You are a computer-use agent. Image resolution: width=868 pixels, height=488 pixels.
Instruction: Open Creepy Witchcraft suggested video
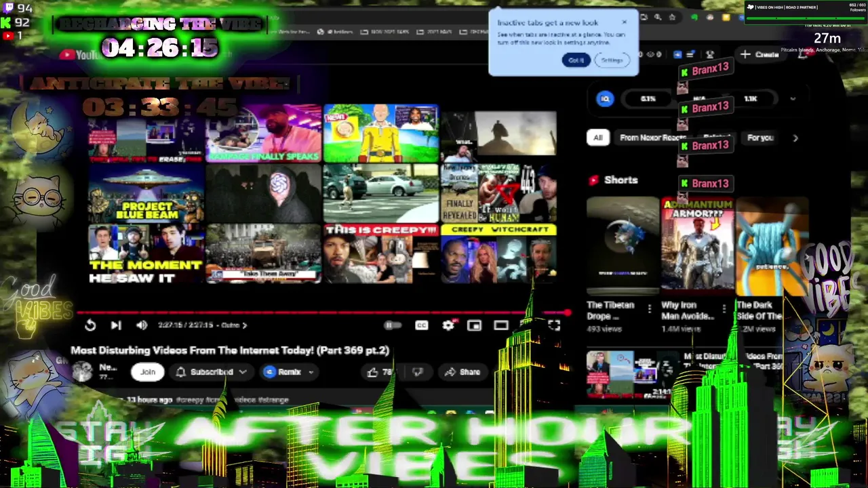[x=499, y=253]
